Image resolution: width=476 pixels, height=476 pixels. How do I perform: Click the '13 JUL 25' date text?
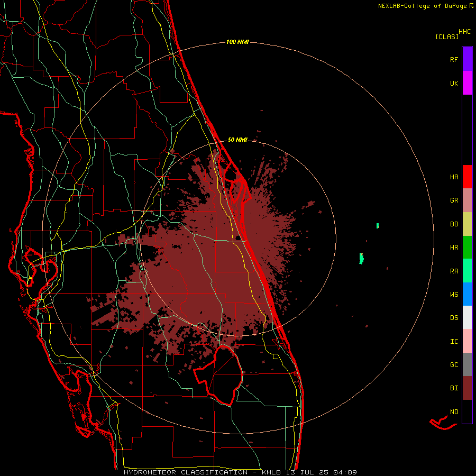pyautogui.click(x=307, y=472)
